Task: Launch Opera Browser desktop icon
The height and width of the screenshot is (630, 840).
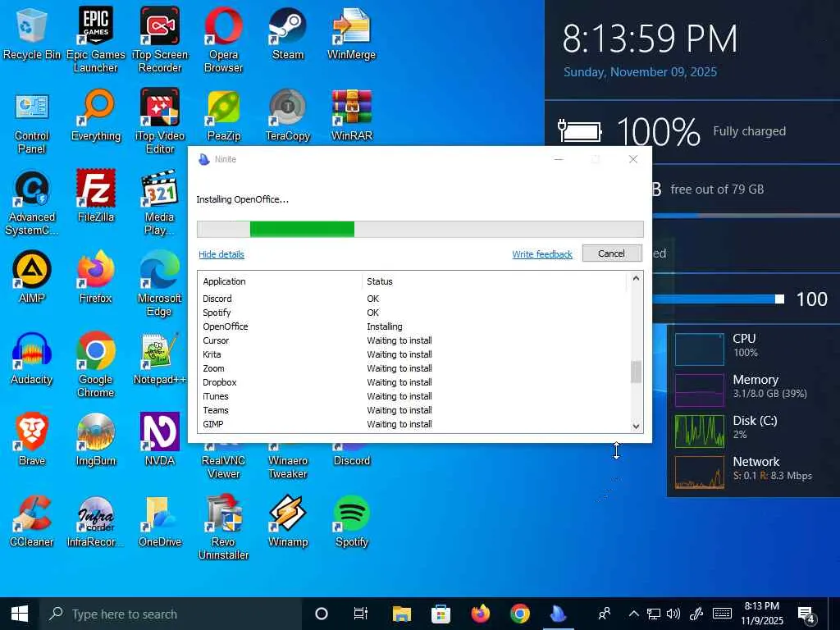Action: pos(223,39)
